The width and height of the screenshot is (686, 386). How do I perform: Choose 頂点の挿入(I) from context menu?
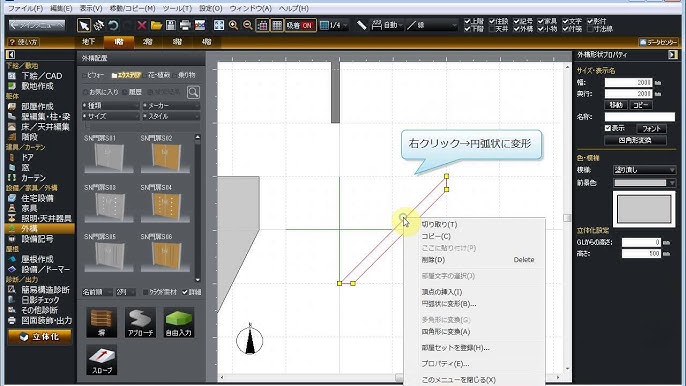click(441, 292)
